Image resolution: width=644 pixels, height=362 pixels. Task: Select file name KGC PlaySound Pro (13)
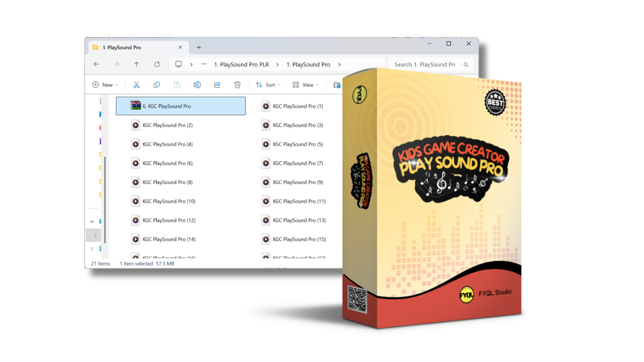pyautogui.click(x=299, y=220)
